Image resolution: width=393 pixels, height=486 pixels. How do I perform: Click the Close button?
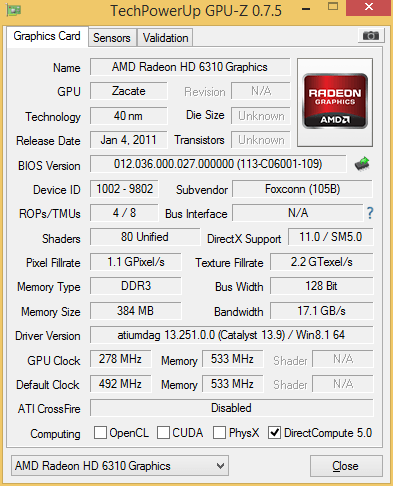click(x=346, y=466)
